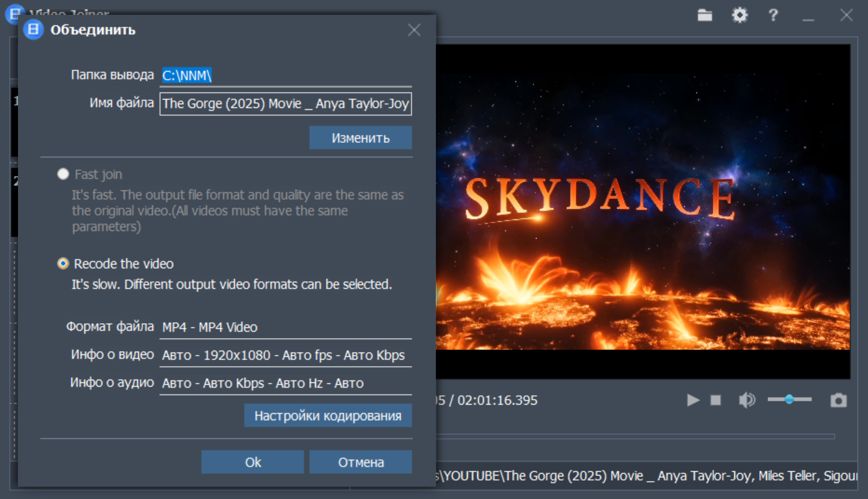Stop playback with the square stop icon
Viewport: 868px width, 499px height.
click(x=716, y=401)
